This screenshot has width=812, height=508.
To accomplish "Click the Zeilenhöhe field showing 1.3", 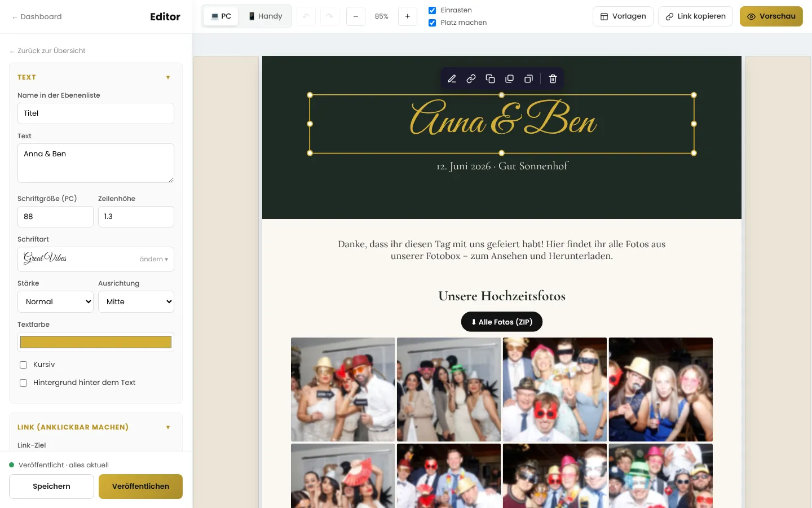I will tap(136, 217).
